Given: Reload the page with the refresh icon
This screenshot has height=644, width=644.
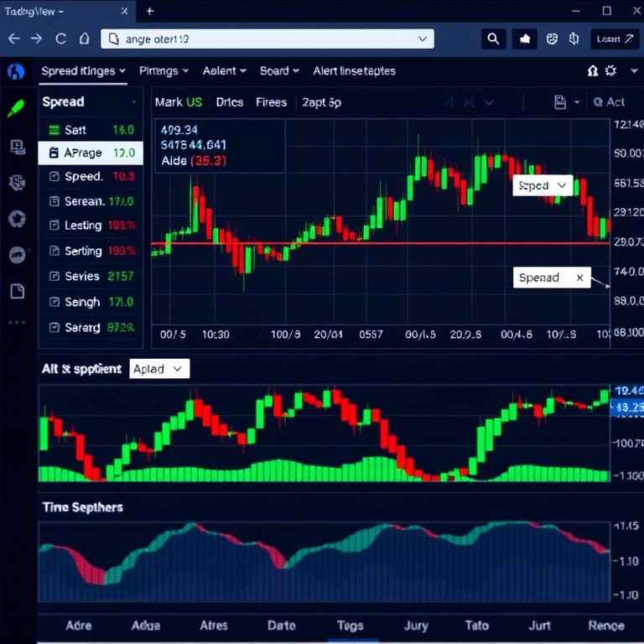Looking at the screenshot, I should coord(60,39).
